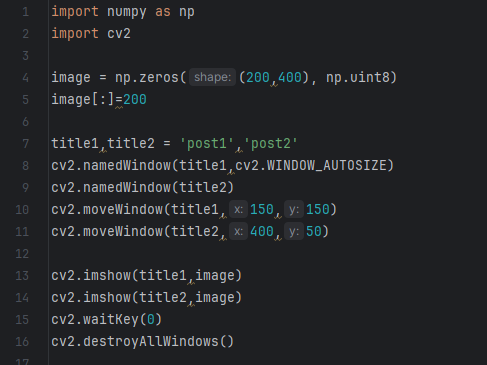Click line number 10 in the gutter
The height and width of the screenshot is (365, 487).
[22, 210]
